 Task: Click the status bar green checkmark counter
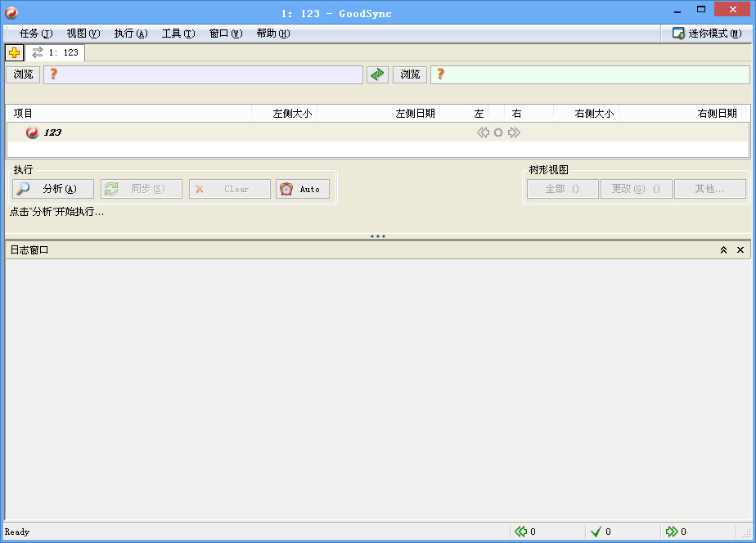click(596, 532)
